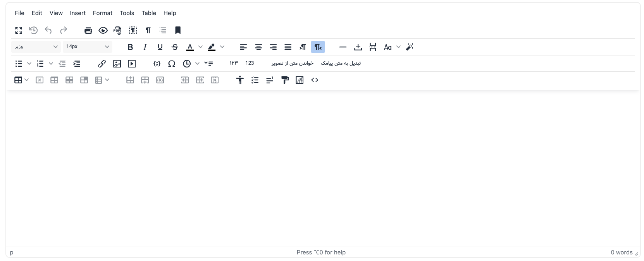
Task: Click the print icon
Action: [88, 30]
